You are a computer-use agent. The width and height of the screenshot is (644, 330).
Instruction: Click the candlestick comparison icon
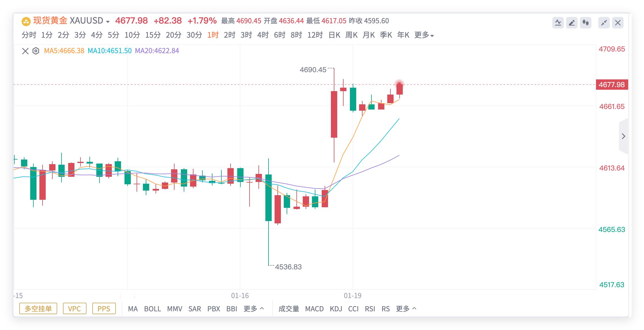point(586,22)
